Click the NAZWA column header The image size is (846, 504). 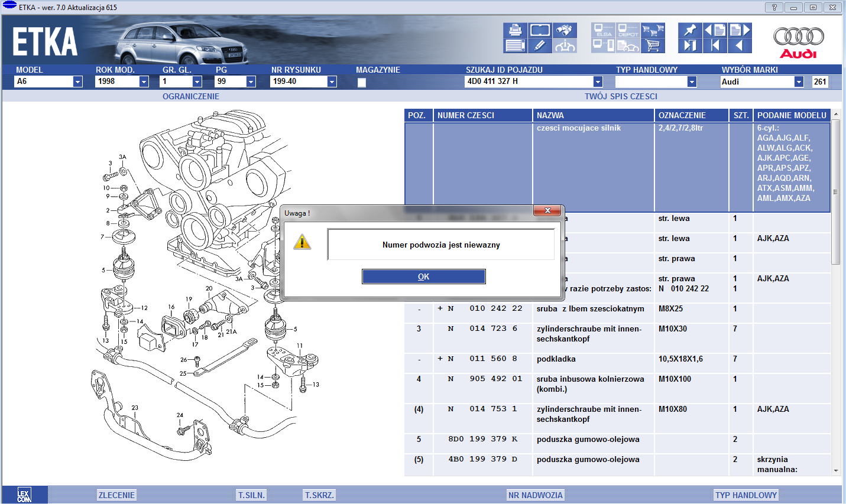pyautogui.click(x=594, y=115)
